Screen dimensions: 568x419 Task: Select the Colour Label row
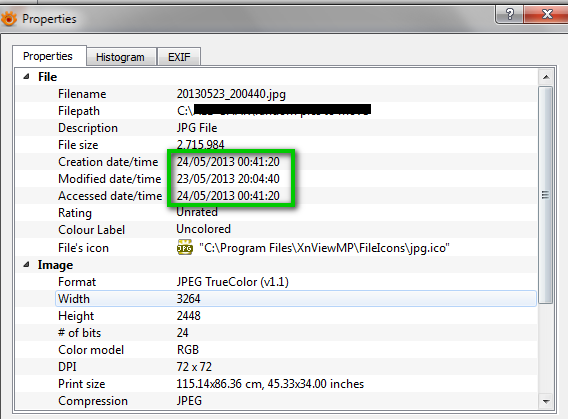[x=276, y=230]
